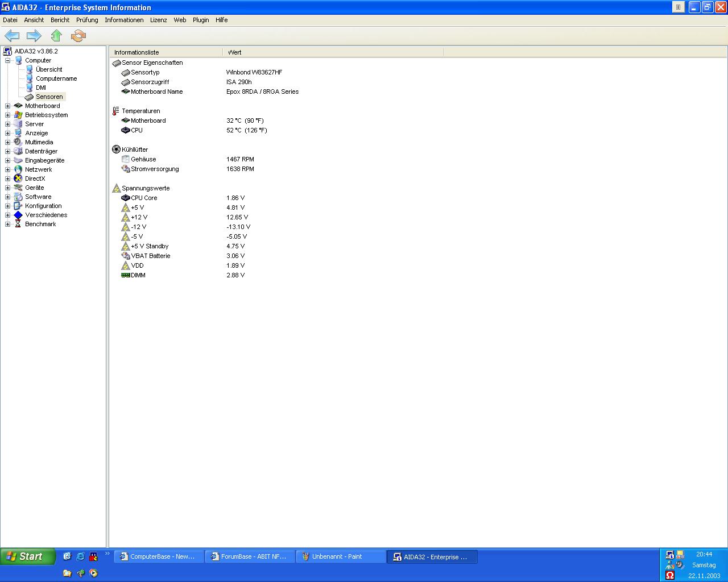Image resolution: width=728 pixels, height=582 pixels.
Task: Click the Software disc icon
Action: (x=18, y=197)
